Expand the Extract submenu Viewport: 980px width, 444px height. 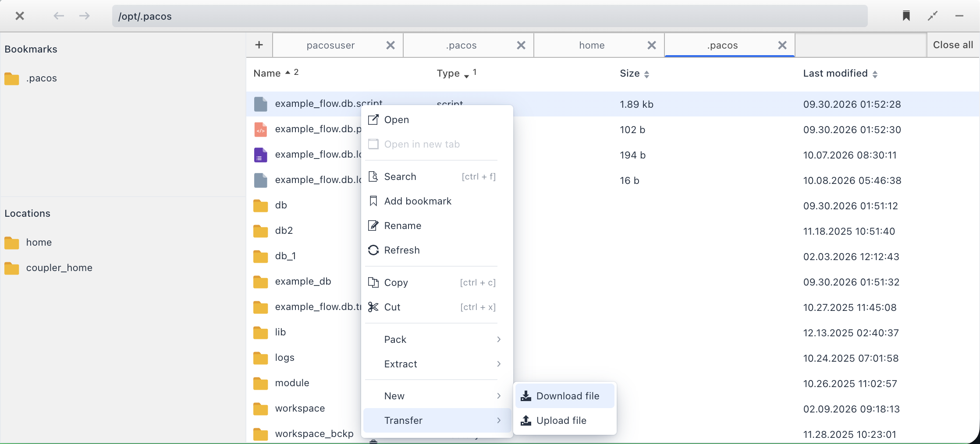438,364
